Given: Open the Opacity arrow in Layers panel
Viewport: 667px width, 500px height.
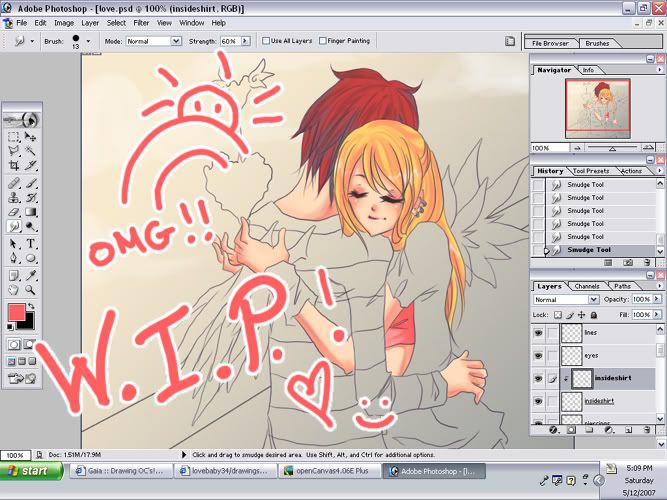Looking at the screenshot, I should [657, 299].
